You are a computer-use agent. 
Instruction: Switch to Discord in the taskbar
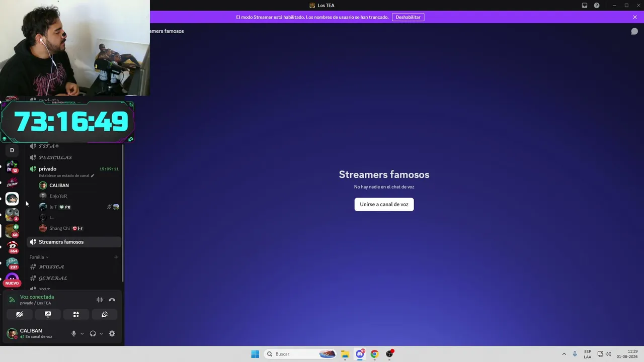[360, 354]
